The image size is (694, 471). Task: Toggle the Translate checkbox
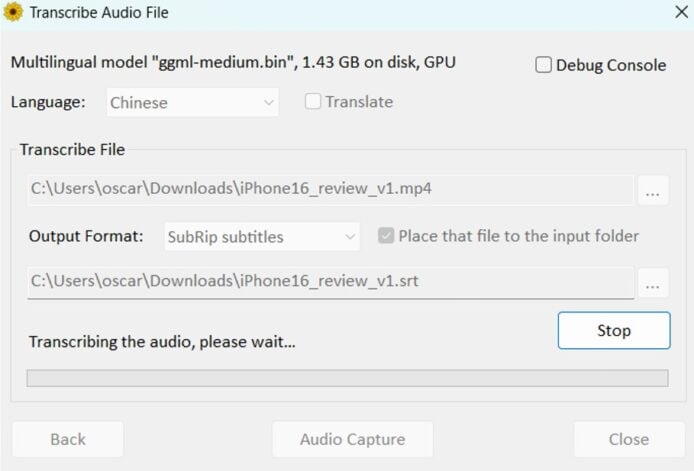coord(313,101)
